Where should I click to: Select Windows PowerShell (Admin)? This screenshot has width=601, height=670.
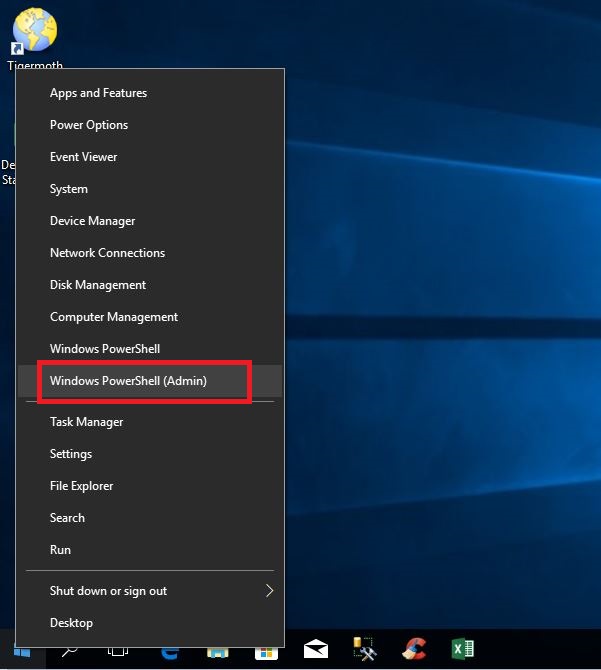pyautogui.click(x=150, y=381)
